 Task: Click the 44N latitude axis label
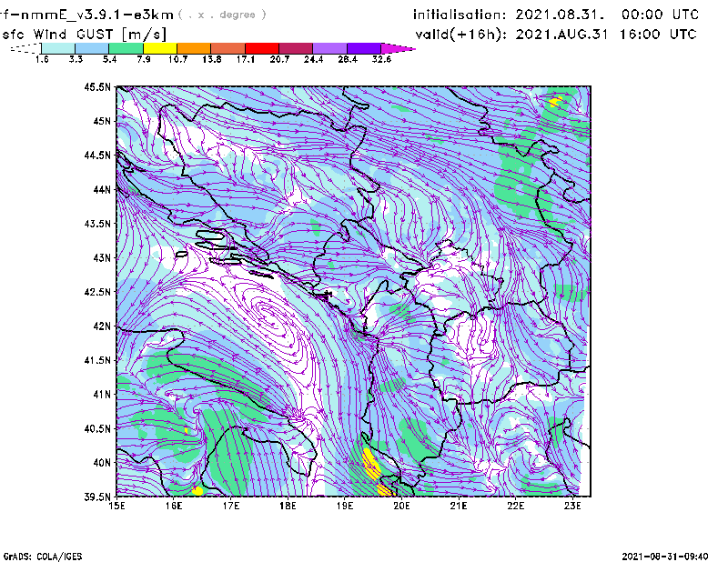pyautogui.click(x=102, y=189)
